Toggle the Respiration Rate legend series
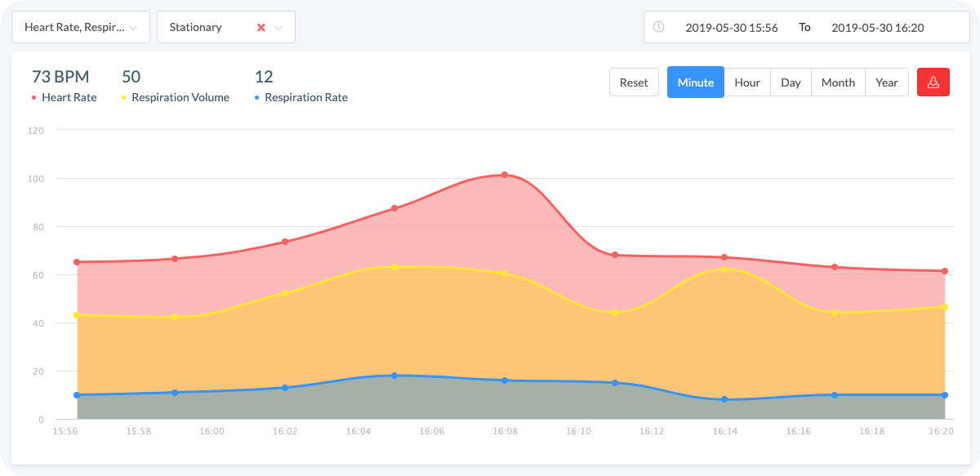This screenshot has height=476, width=980. pyautogui.click(x=305, y=98)
